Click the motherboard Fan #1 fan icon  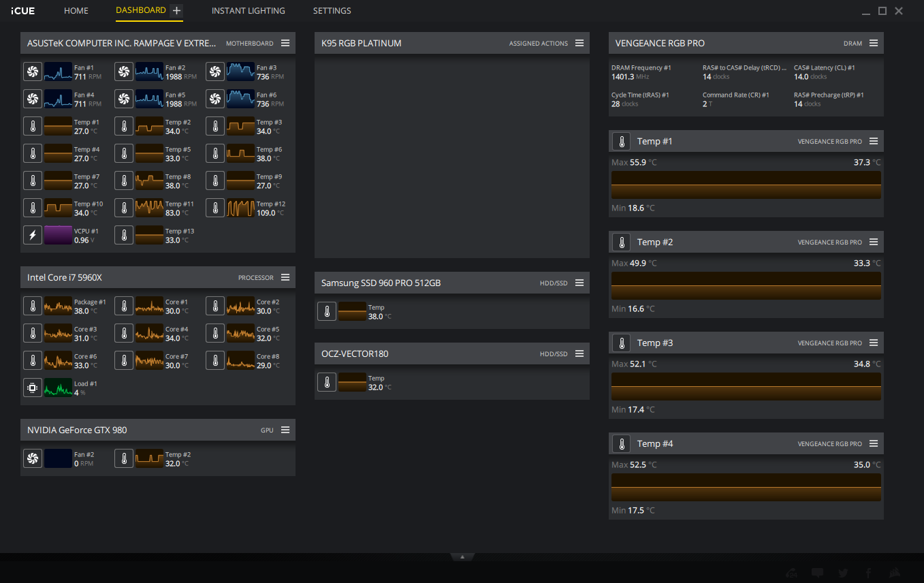(32, 72)
